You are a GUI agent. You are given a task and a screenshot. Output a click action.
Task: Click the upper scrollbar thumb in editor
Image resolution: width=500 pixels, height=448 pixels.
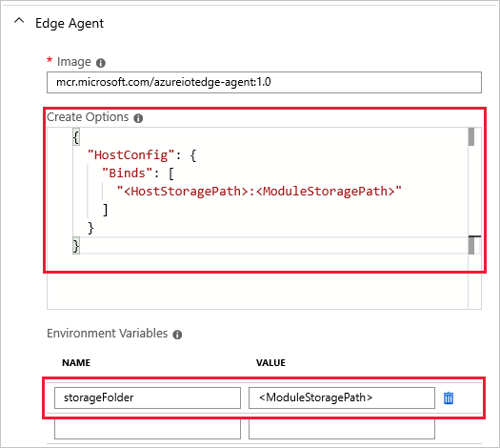tap(471, 136)
